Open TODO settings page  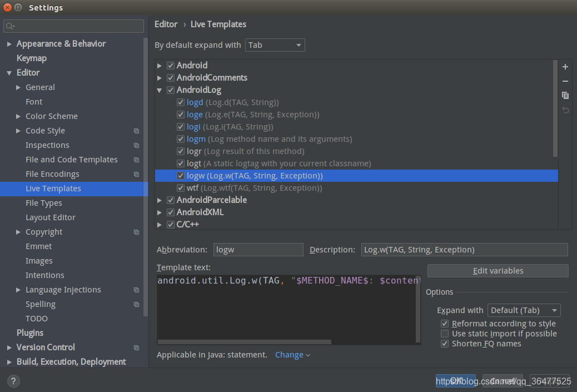(37, 319)
